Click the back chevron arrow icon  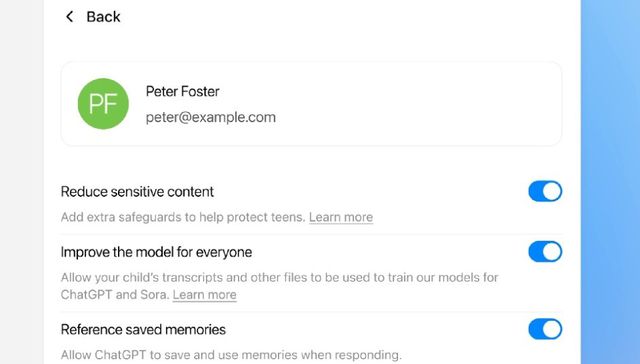69,17
